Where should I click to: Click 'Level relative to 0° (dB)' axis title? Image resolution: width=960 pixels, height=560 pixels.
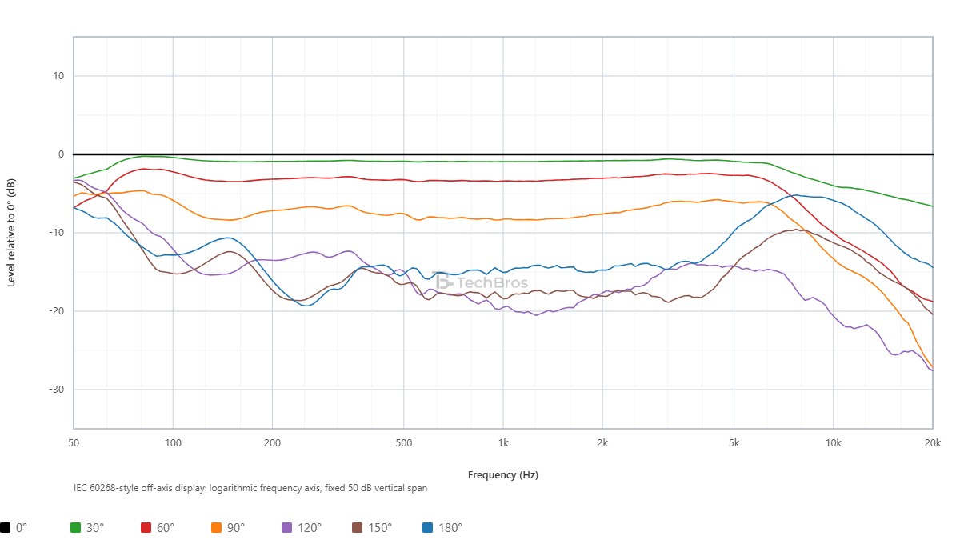point(11,233)
